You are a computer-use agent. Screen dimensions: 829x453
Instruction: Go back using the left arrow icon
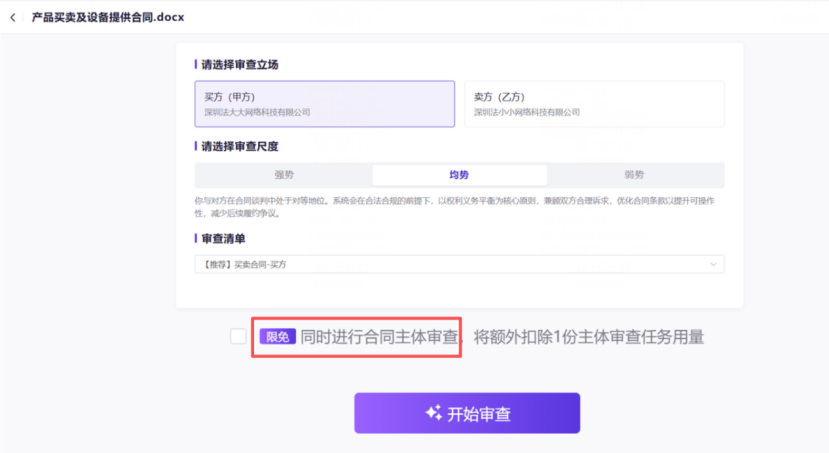13,17
